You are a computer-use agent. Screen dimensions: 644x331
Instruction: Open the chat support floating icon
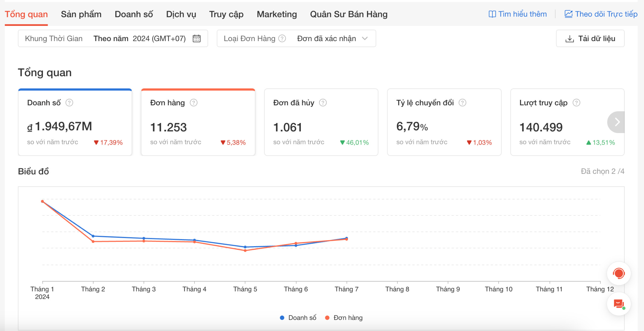(x=619, y=304)
